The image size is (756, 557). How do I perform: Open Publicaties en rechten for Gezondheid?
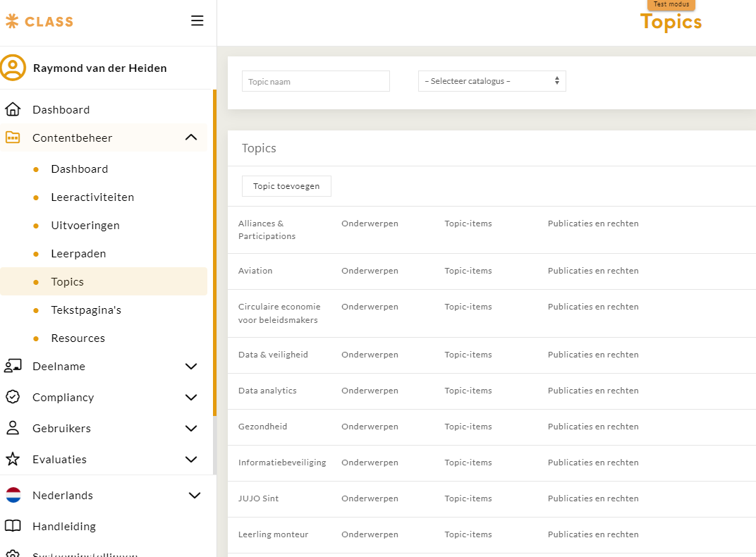pos(593,427)
